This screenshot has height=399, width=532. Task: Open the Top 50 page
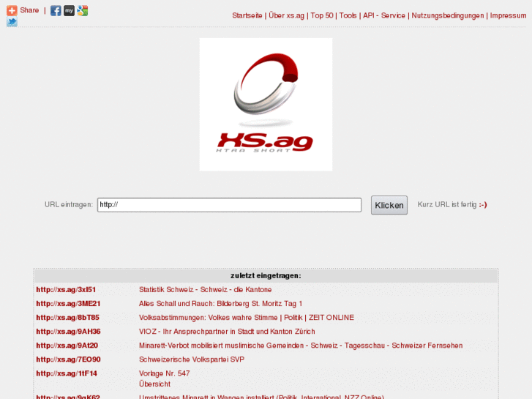322,15
